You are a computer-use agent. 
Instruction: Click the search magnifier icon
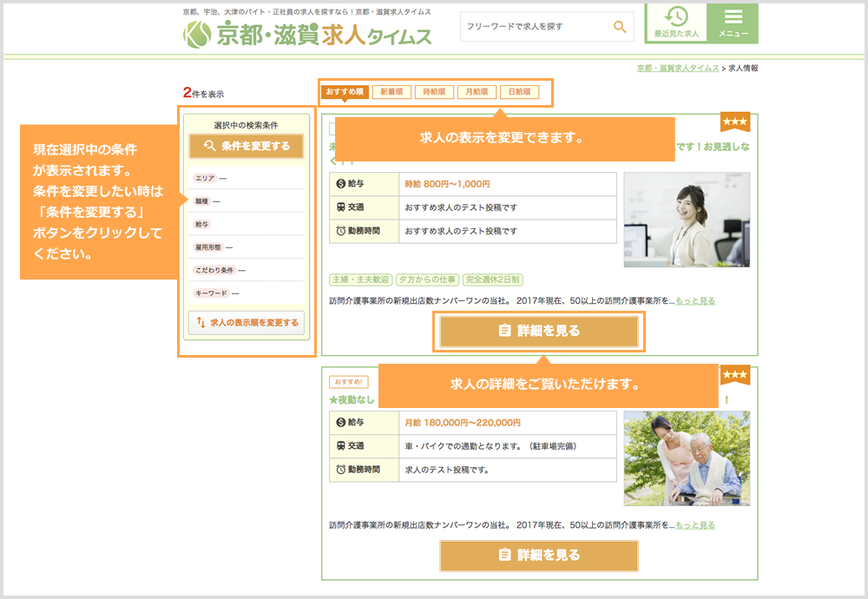coord(620,27)
